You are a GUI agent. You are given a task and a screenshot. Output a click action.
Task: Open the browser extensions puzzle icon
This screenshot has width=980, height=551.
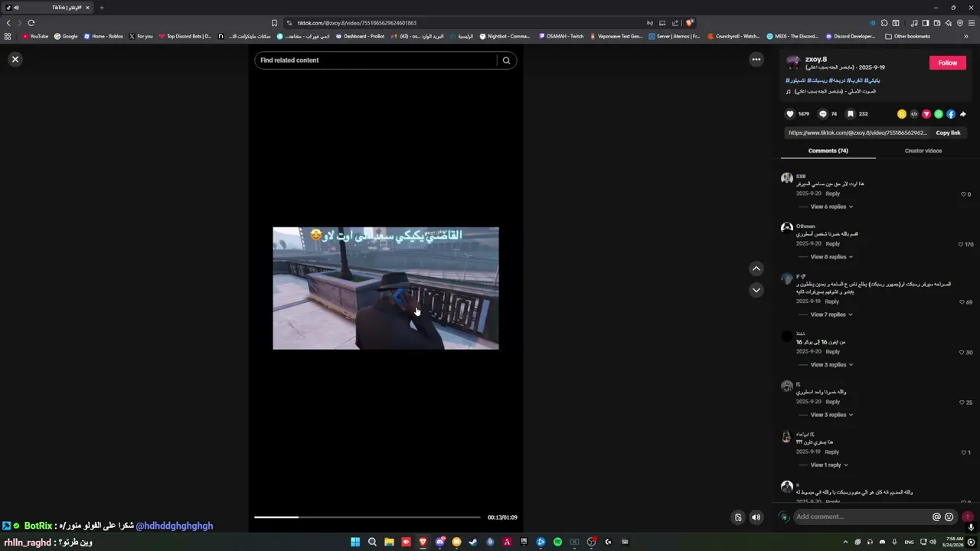point(884,23)
